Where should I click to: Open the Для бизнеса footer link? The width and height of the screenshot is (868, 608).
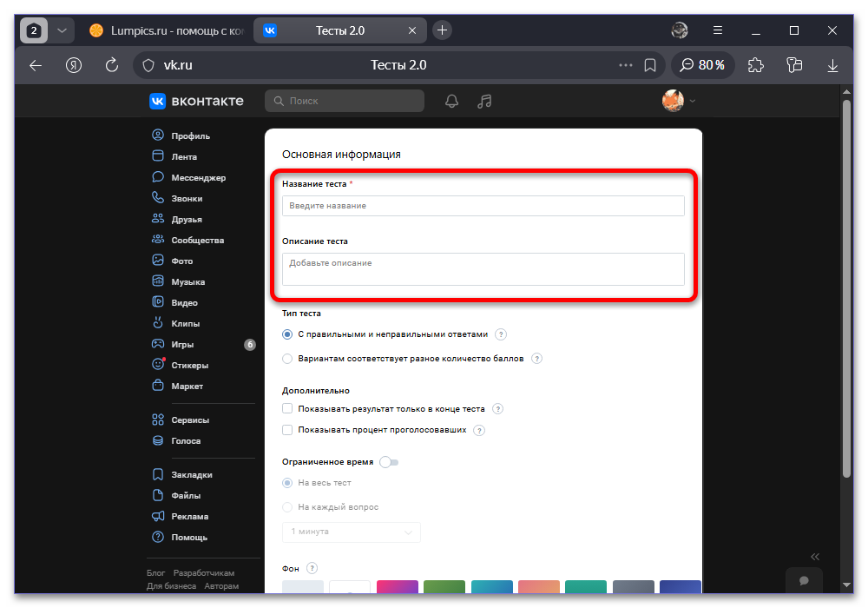(171, 585)
